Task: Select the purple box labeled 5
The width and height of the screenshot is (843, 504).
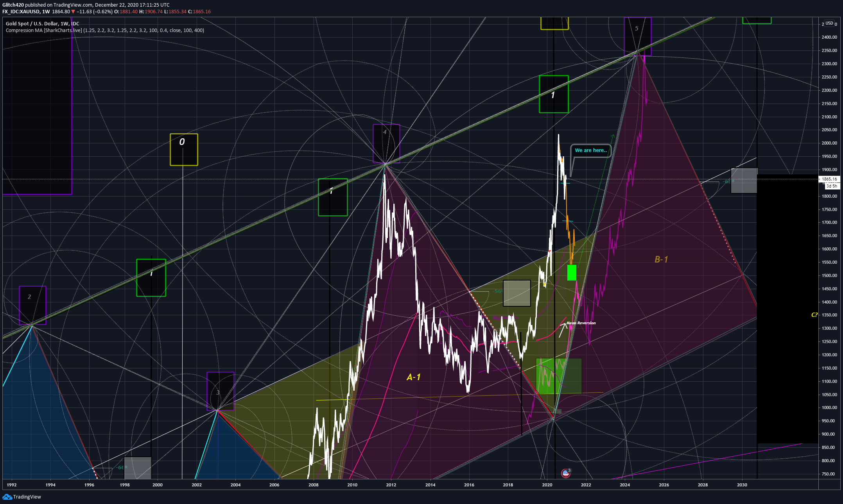Action: tap(638, 36)
